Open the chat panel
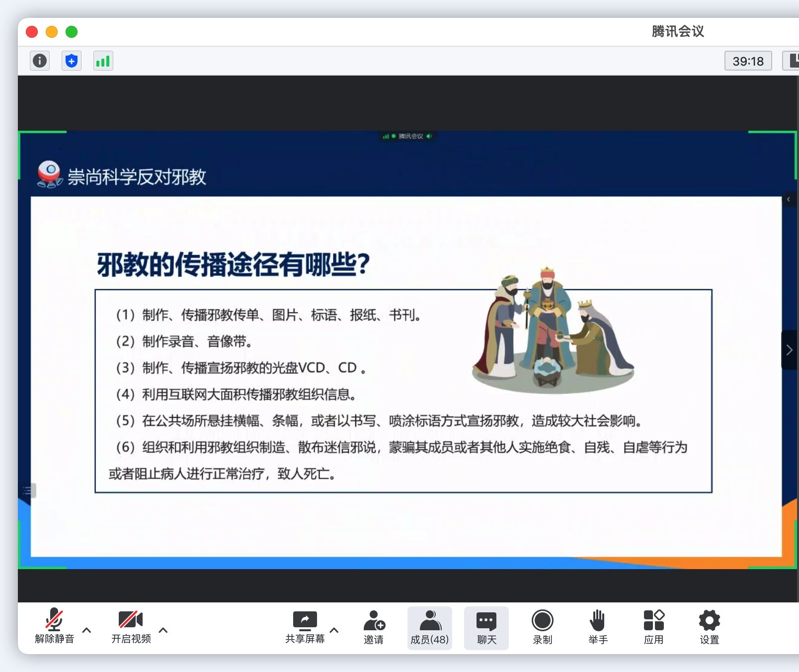The height and width of the screenshot is (672, 799). [486, 627]
